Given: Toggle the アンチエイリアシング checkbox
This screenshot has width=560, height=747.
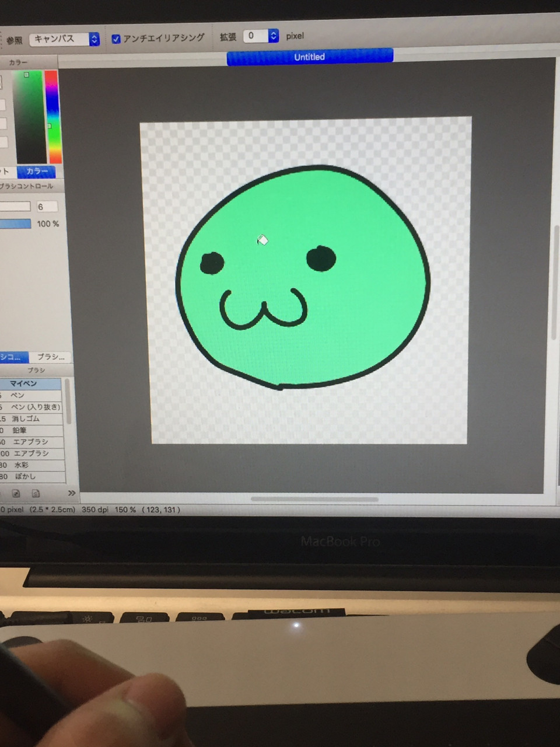Looking at the screenshot, I should pos(116,39).
